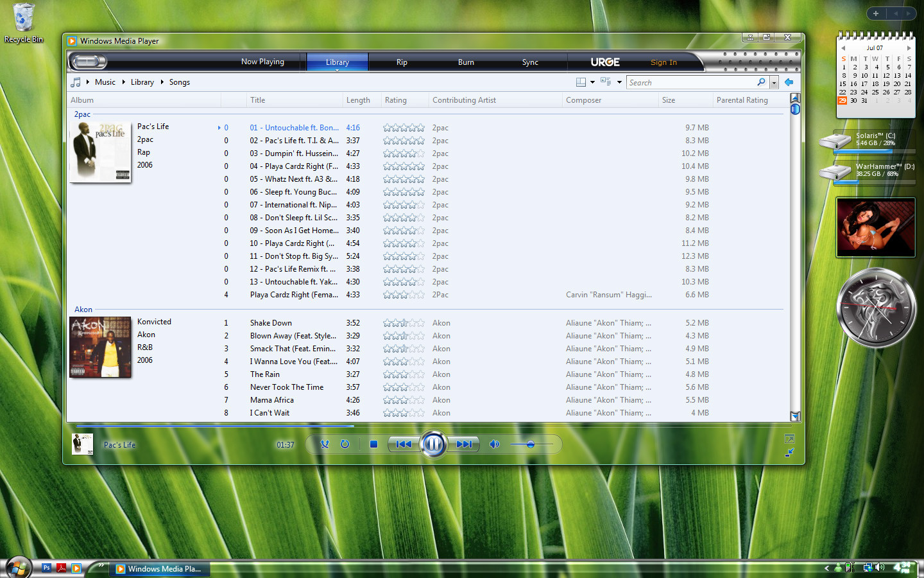Click the Windows Media Player taskbar button
924x578 pixels.
pyautogui.click(x=159, y=568)
